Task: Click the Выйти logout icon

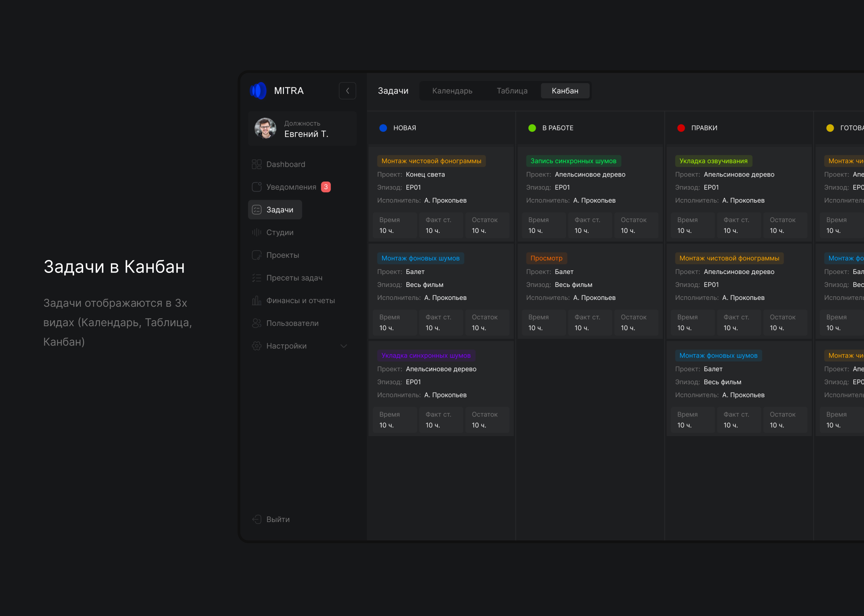Action: (257, 519)
